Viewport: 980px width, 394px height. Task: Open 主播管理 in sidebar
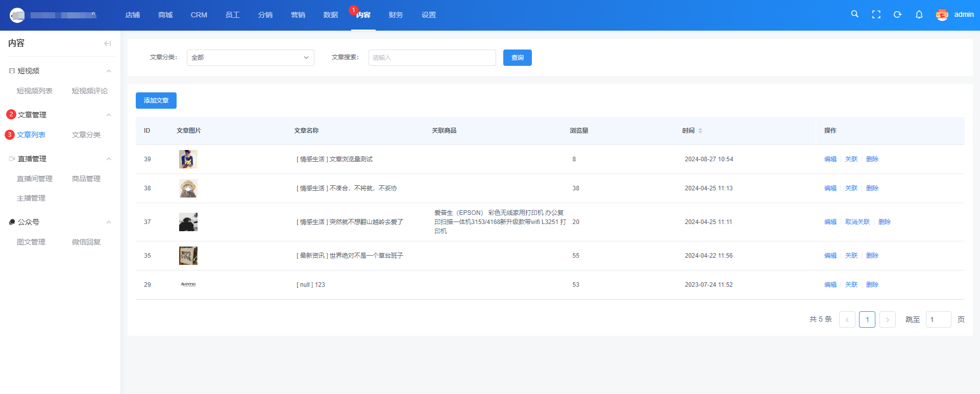31,198
